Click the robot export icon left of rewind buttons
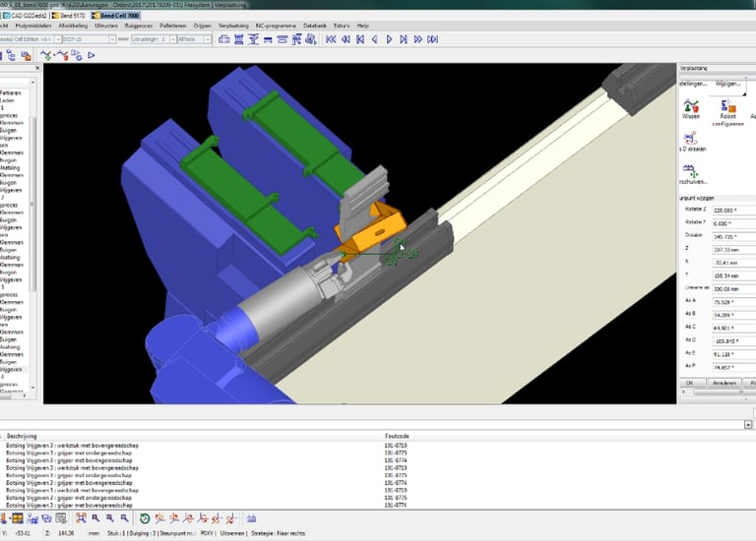Image resolution: width=756 pixels, height=541 pixels. 310,39
